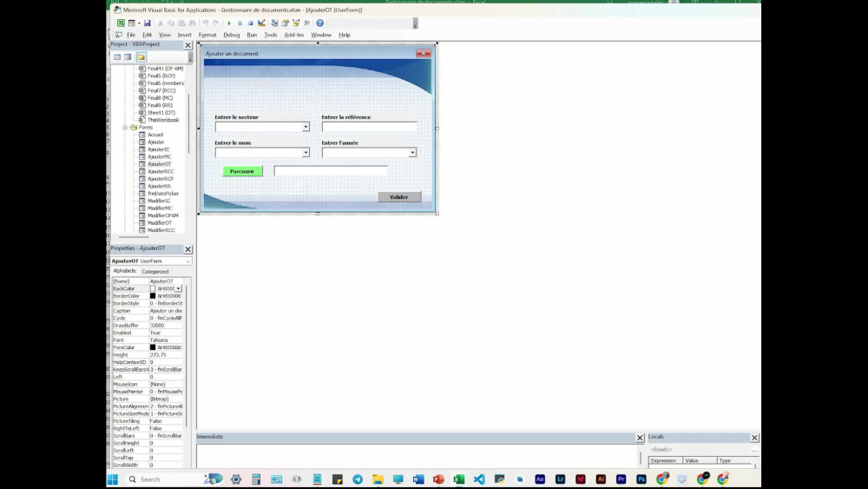Screen dimensions: 868x489
Task: Click the ForeColor black color swatch
Action: coord(153,347)
